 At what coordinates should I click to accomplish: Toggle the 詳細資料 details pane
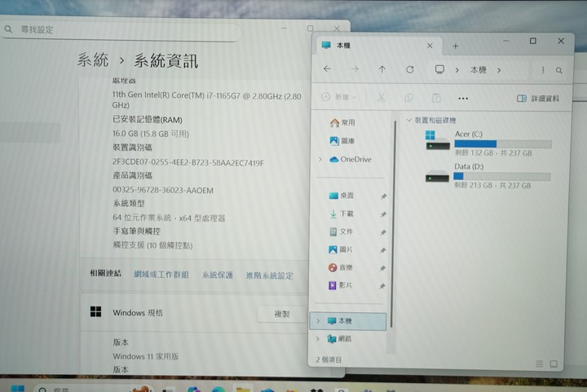point(538,99)
